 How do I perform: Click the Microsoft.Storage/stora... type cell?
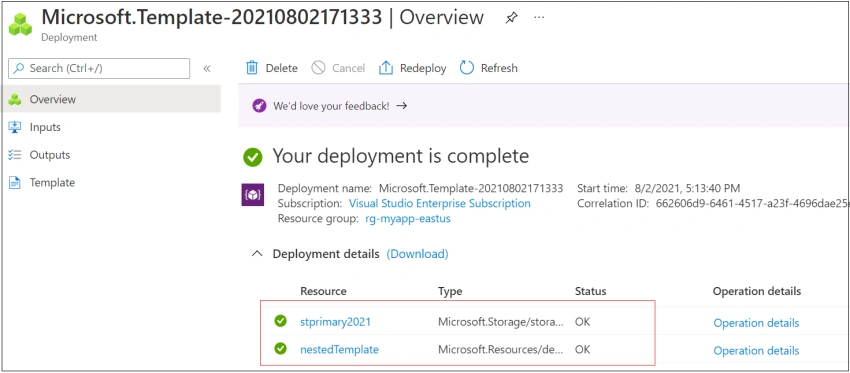pyautogui.click(x=501, y=321)
